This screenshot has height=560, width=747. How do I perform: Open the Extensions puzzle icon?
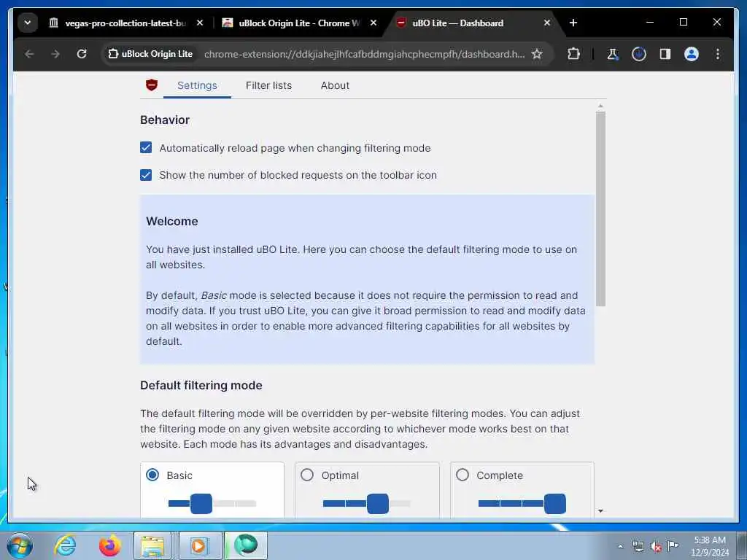573,54
